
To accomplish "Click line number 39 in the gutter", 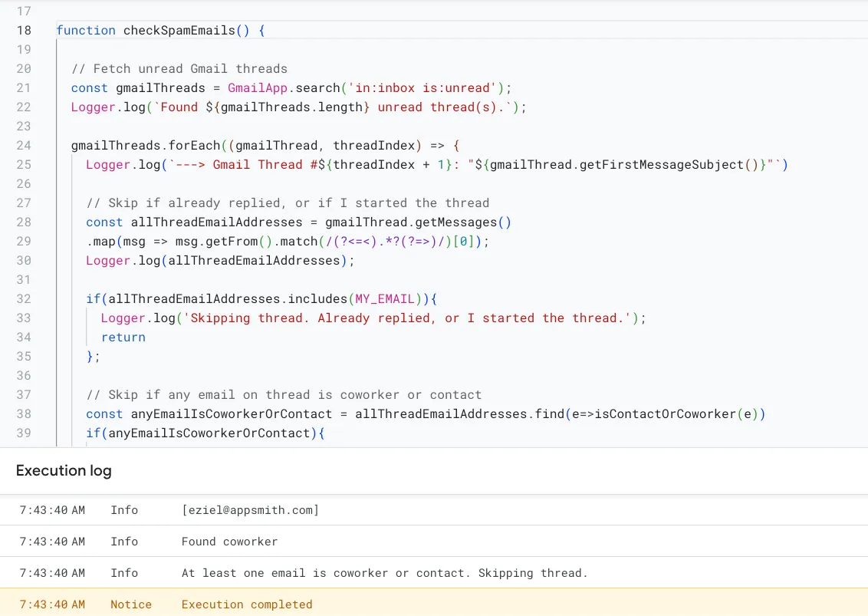I will click(24, 433).
